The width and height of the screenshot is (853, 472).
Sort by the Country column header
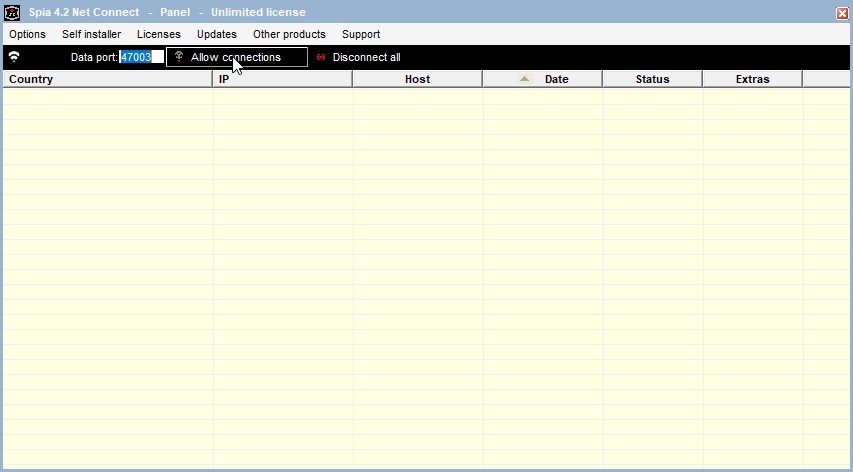108,79
